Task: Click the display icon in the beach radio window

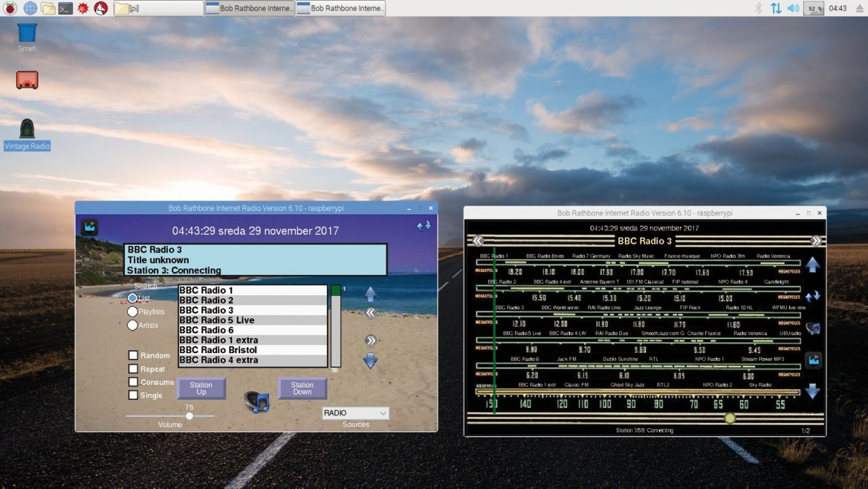Action: pos(90,227)
